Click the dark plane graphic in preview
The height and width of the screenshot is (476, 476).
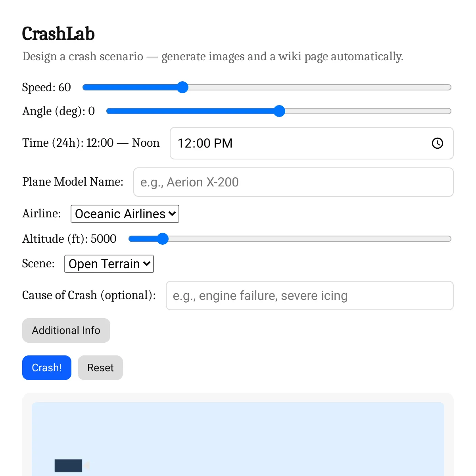click(68, 466)
